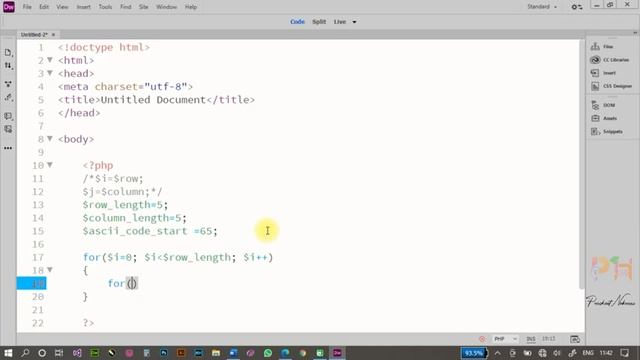This screenshot has width=640, height=360.
Task: Click the vertical scrollbar of code editor
Action: pos(582,163)
